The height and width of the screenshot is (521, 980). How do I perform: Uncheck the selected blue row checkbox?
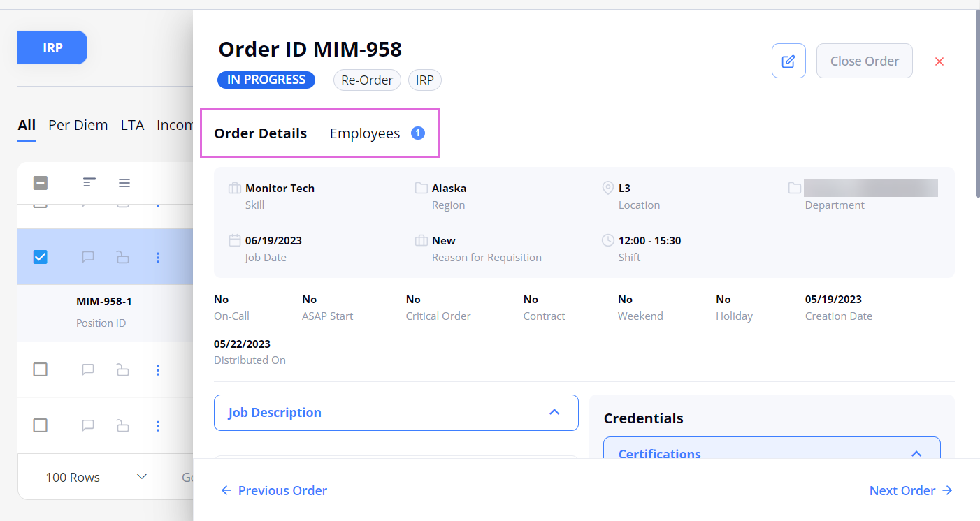(41, 257)
